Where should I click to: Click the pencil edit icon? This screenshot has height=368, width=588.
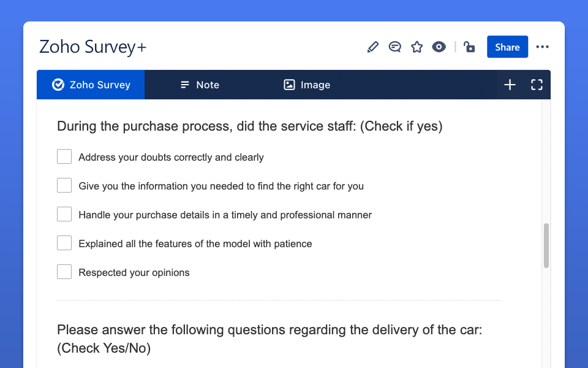click(373, 47)
